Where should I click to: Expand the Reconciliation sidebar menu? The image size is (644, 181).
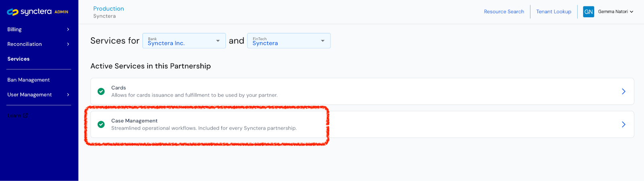[39, 44]
